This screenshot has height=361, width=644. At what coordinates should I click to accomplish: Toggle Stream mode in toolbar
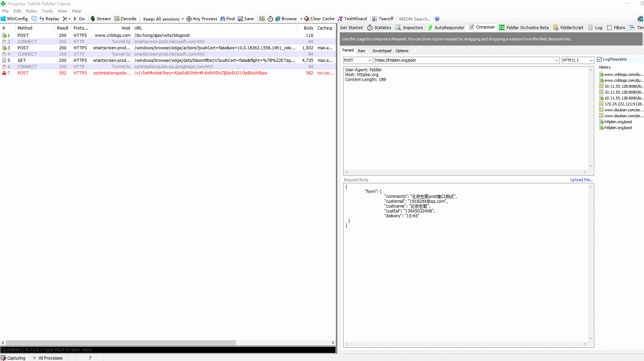point(100,19)
